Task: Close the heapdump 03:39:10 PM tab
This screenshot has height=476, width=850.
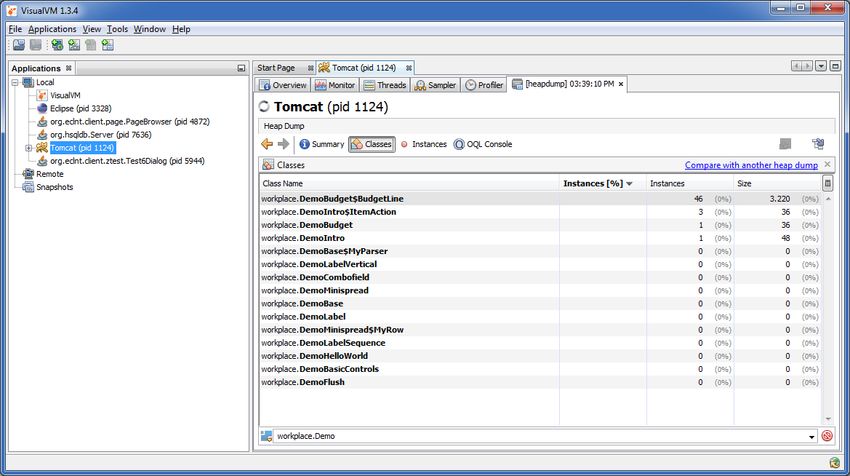Action: 621,84
